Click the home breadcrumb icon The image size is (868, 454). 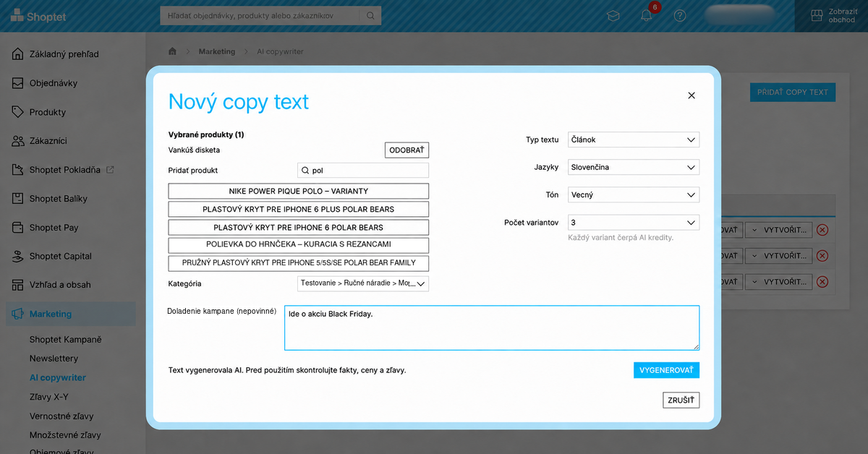click(x=172, y=51)
